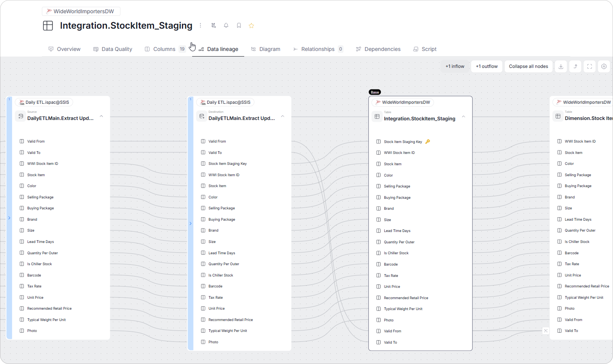Enter fullscreen mode via the expand icon
The height and width of the screenshot is (364, 613).
tap(589, 66)
